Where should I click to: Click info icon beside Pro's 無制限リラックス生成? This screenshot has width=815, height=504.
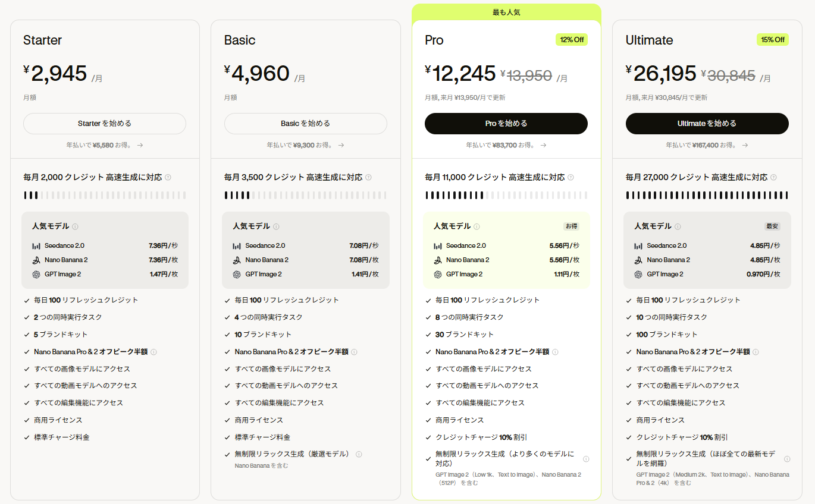pyautogui.click(x=586, y=459)
